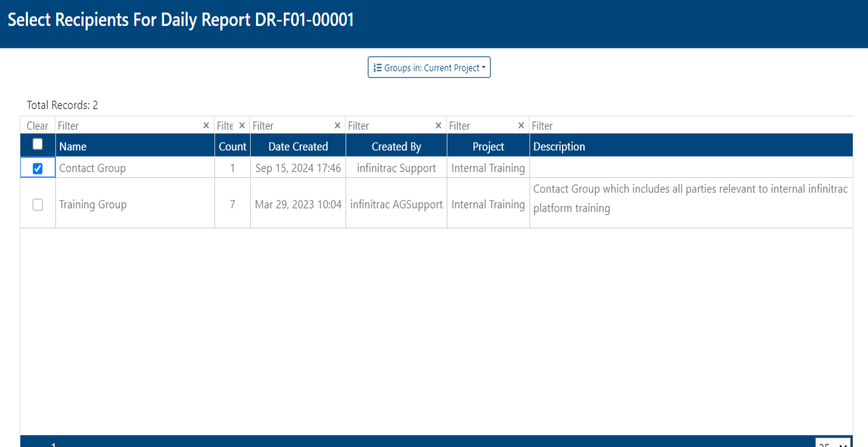Sort by the Created By column header
This screenshot has height=447, width=868.
(x=396, y=146)
